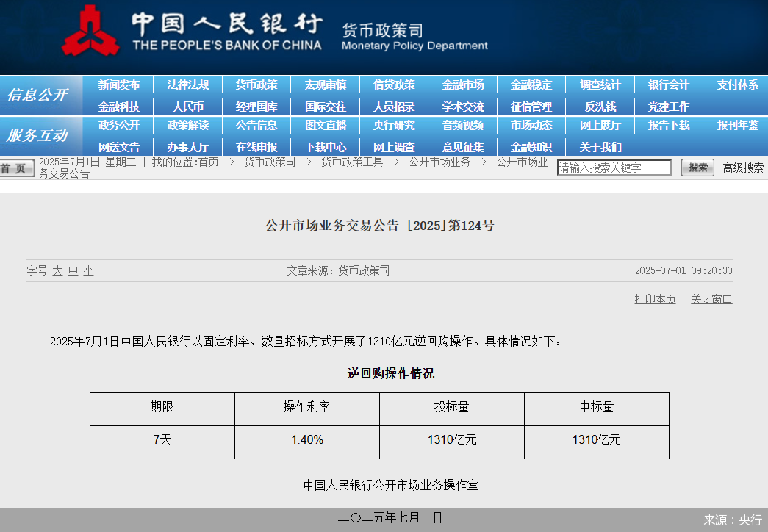Image resolution: width=768 pixels, height=532 pixels.
Task: Click the 搜索 search button
Action: pyautogui.click(x=697, y=168)
